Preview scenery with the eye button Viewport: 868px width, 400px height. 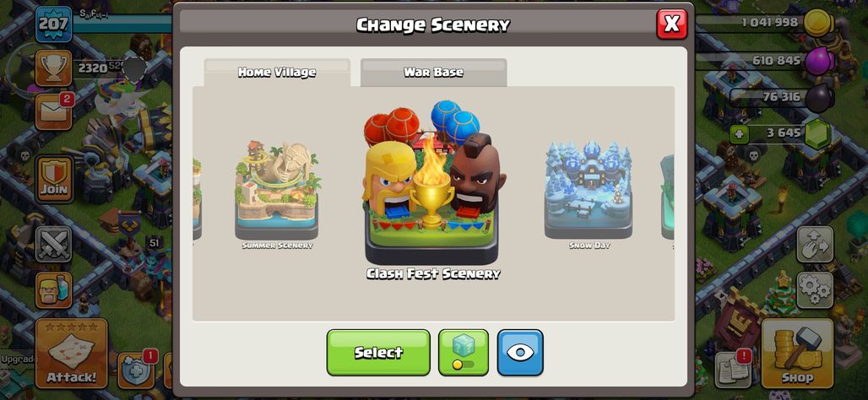click(520, 353)
